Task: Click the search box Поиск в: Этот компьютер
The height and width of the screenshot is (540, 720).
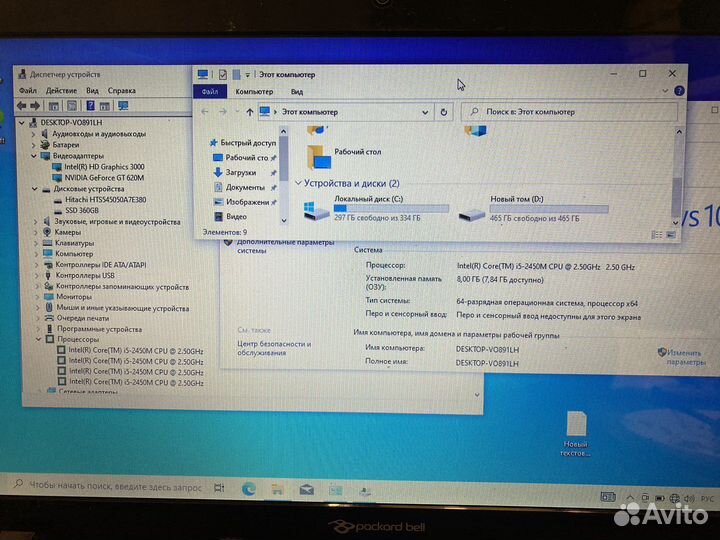Action: 569,112
